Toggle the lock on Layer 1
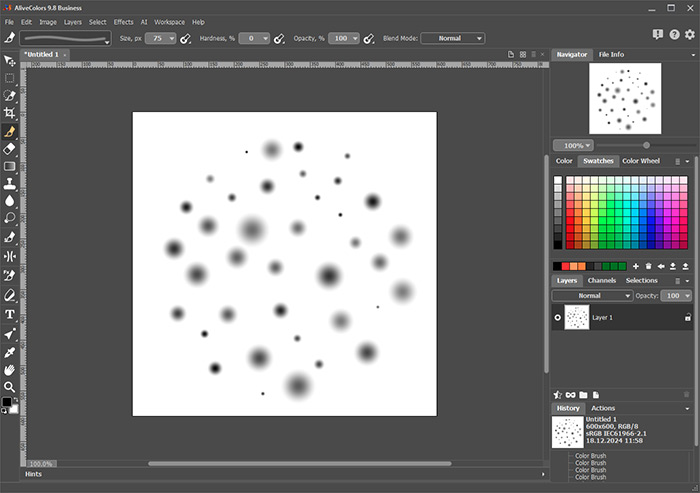Image resolution: width=700 pixels, height=493 pixels. [688, 318]
